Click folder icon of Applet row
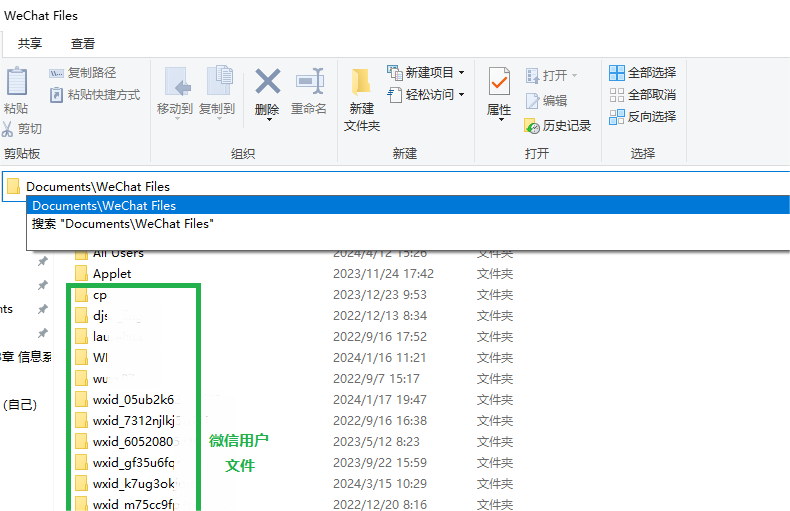Viewport: 790px width, 511px height. [81, 273]
